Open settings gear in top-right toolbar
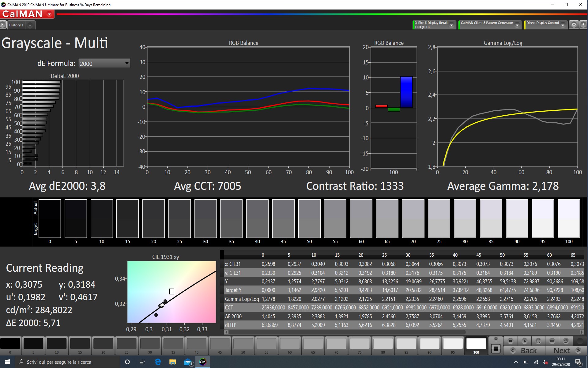Screen dimensions: 588x368 (x=574, y=25)
